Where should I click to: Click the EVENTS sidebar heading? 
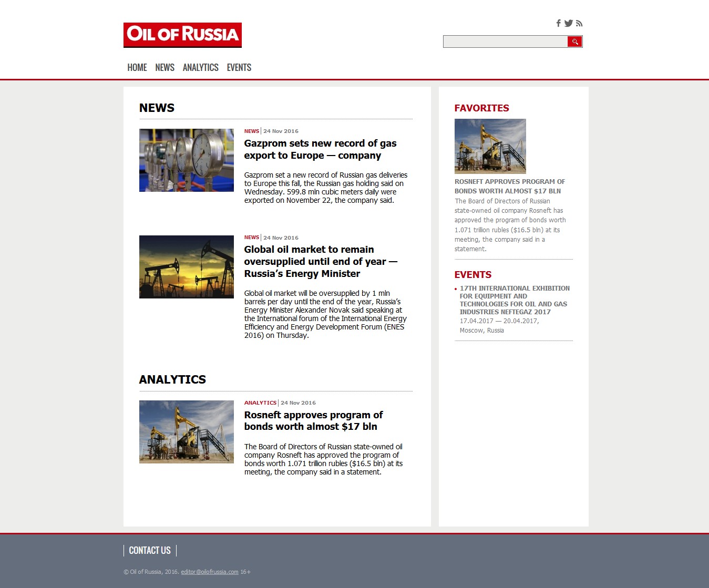pos(473,274)
